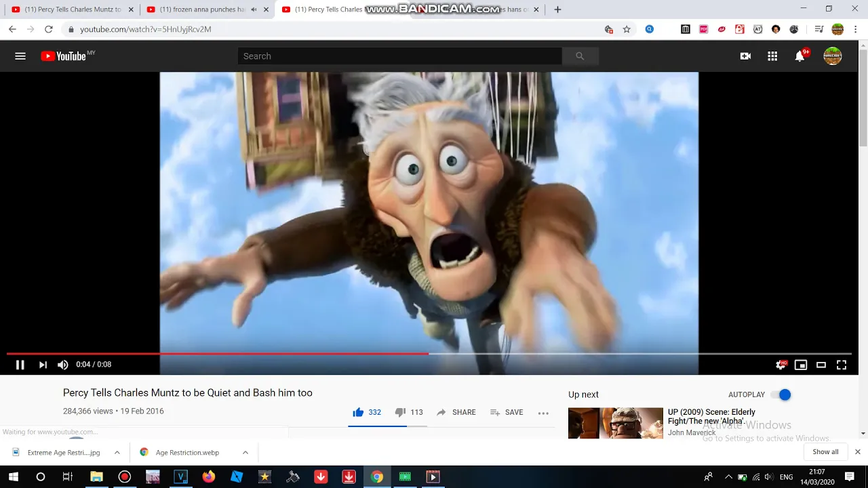Share the video
The image size is (868, 488).
pos(456,412)
